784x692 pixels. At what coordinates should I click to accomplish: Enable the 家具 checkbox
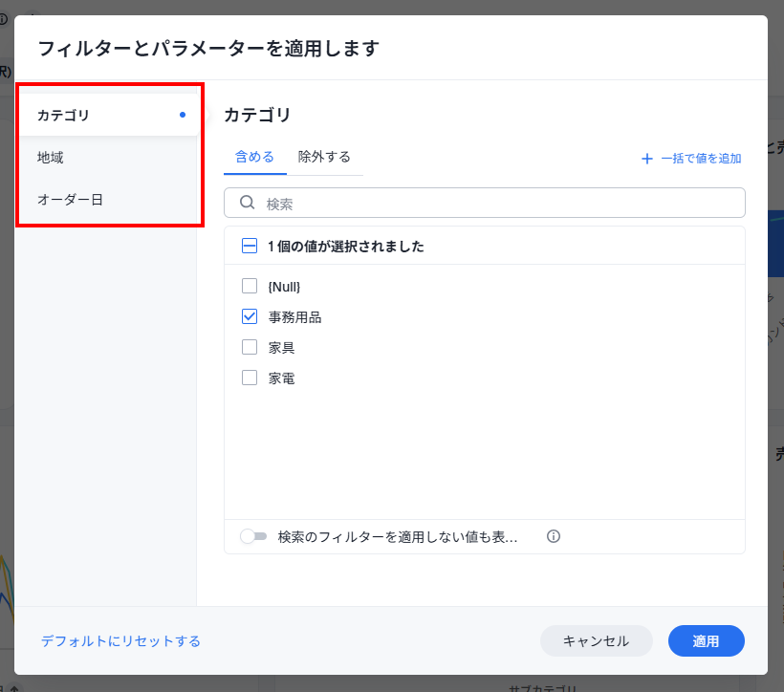[x=250, y=347]
